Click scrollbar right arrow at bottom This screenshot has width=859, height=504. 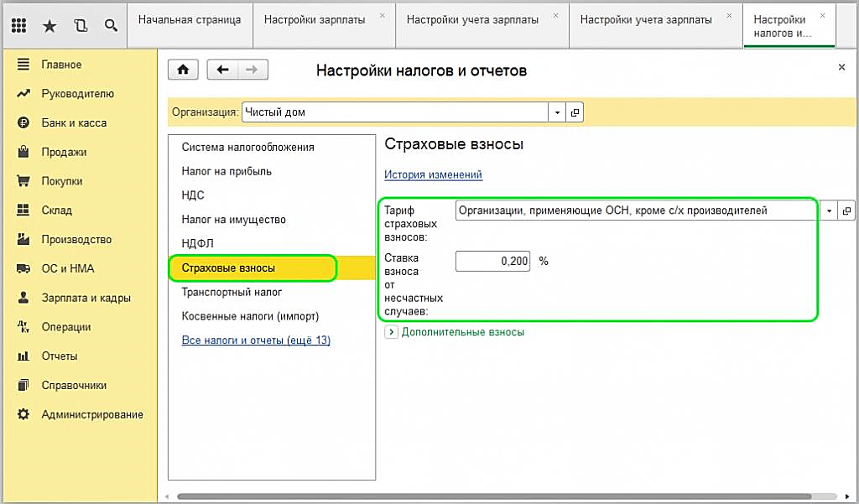[x=847, y=496]
